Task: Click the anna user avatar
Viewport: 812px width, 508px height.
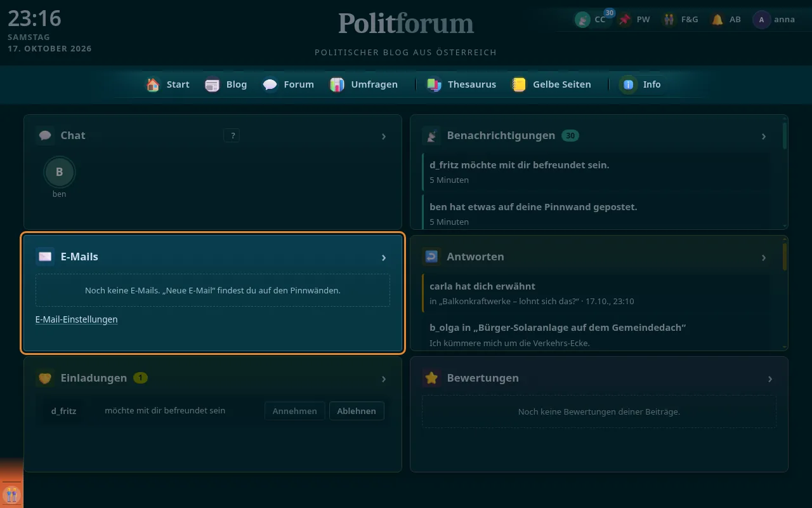Action: point(761,20)
